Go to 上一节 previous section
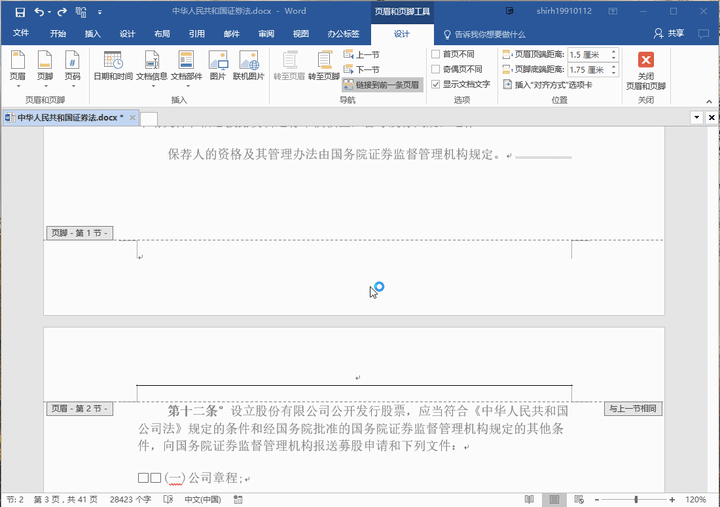Screen dimensions: 720x507 tap(362, 55)
